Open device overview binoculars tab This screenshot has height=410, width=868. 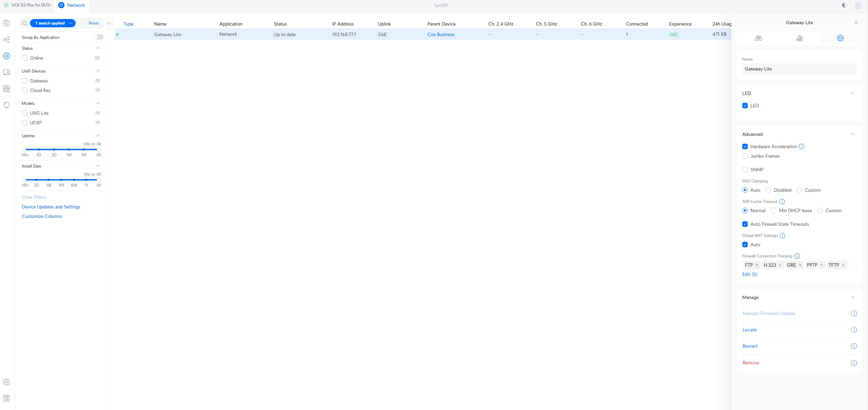758,38
